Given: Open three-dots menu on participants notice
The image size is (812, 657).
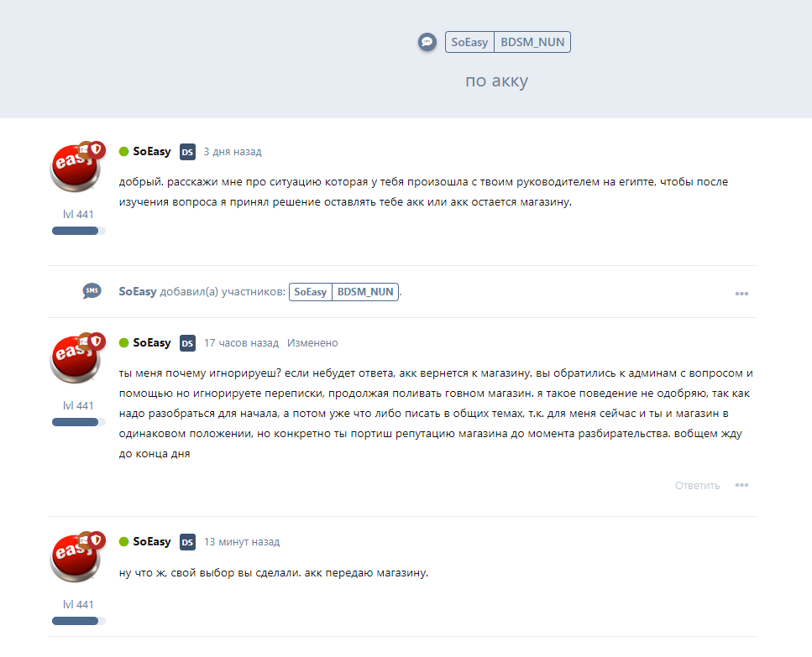Looking at the screenshot, I should click(741, 294).
